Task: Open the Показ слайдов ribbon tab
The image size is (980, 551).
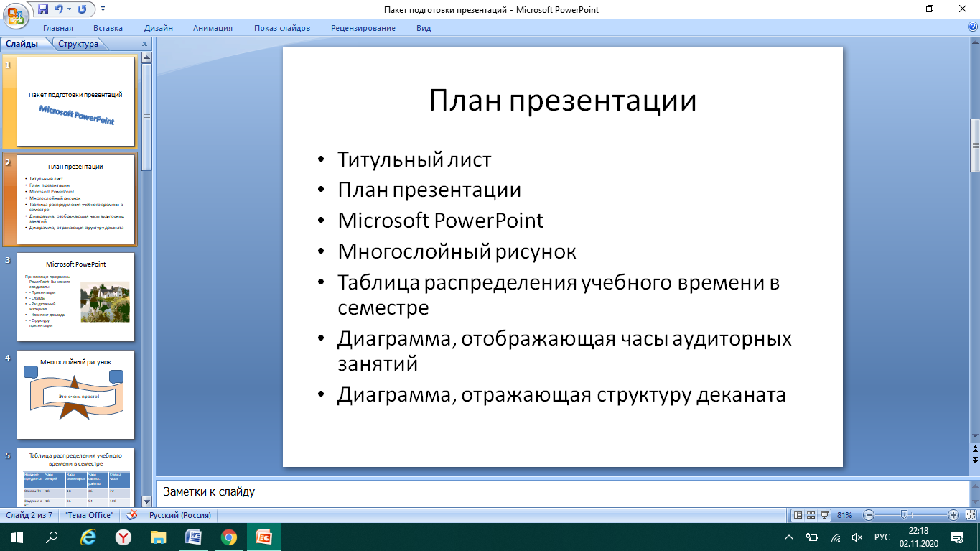Action: point(282,28)
